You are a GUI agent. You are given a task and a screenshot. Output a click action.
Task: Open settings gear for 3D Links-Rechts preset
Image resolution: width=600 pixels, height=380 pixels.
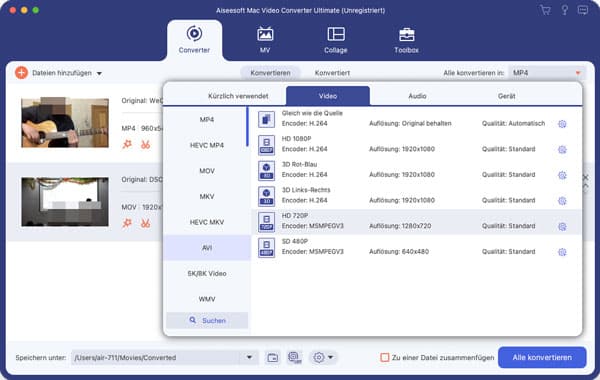pyautogui.click(x=562, y=201)
